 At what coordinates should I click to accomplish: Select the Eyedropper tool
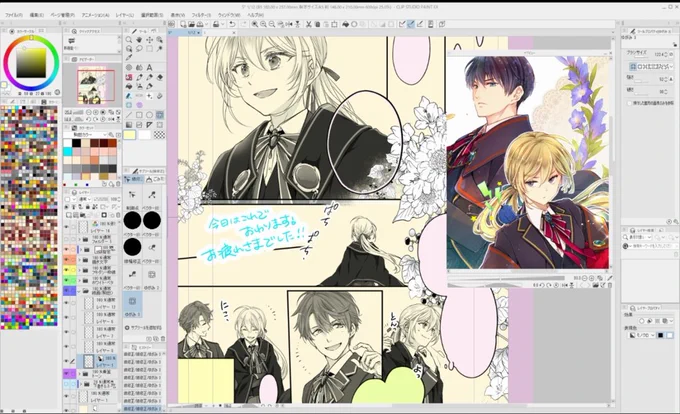coord(129,57)
